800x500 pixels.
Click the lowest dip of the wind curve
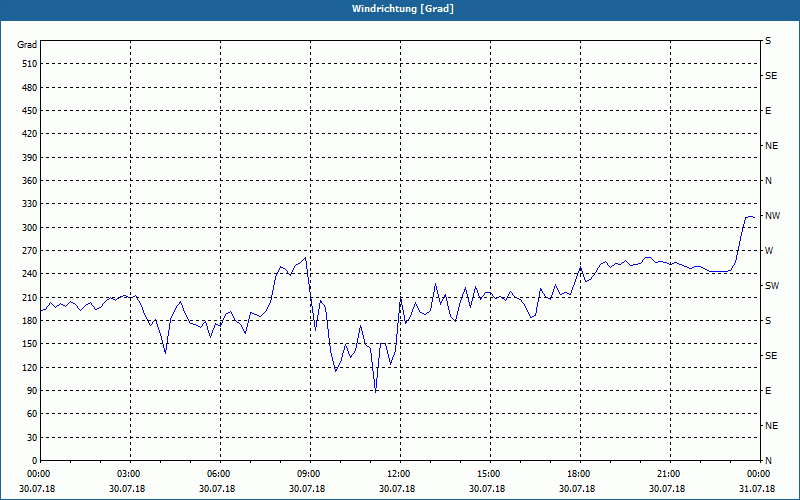[376, 392]
